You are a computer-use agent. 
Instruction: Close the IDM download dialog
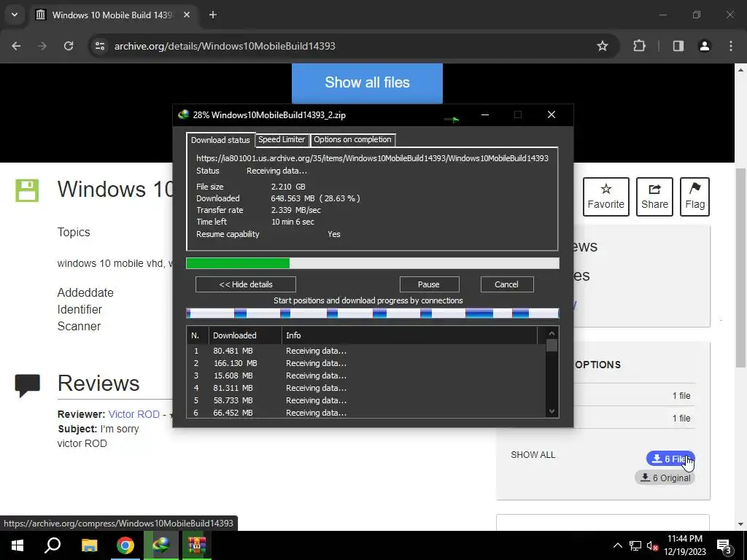click(x=551, y=114)
